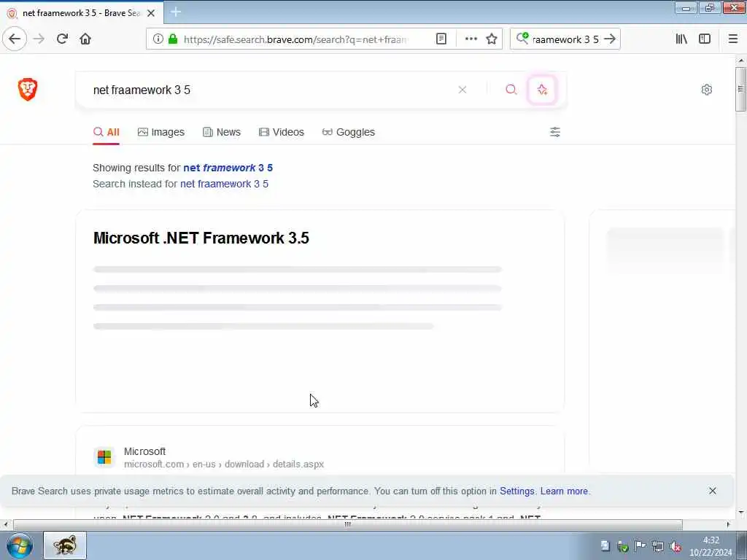Click the forward navigation arrow
The image size is (747, 560).
(39, 39)
